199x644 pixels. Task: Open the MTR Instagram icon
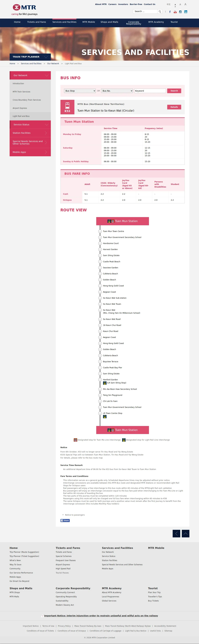pyautogui.click(x=180, y=12)
